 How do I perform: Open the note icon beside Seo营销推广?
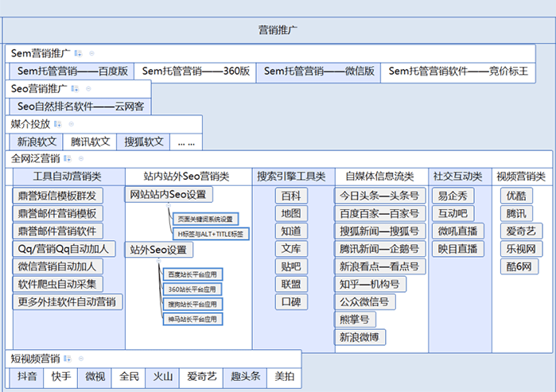(75, 88)
